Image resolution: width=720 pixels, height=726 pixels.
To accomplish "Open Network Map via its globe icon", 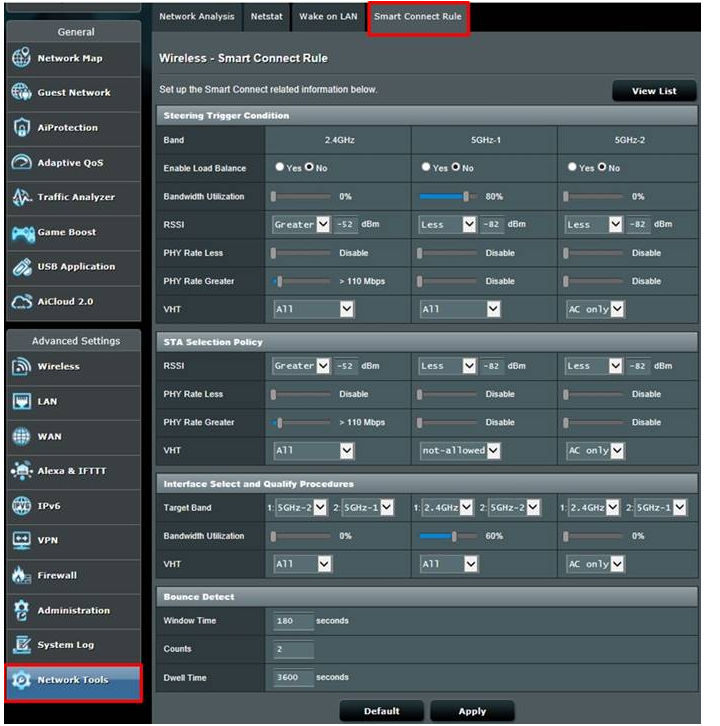I will [21, 57].
